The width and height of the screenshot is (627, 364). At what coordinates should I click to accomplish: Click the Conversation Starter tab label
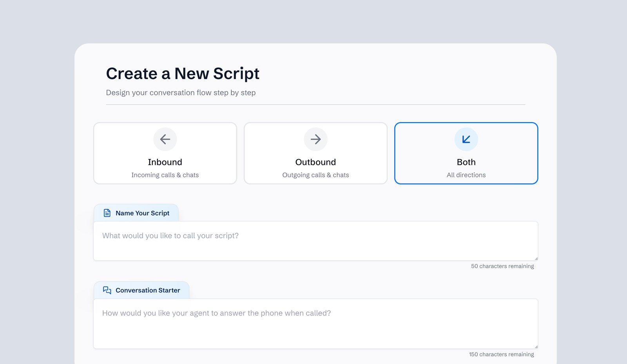click(x=148, y=290)
